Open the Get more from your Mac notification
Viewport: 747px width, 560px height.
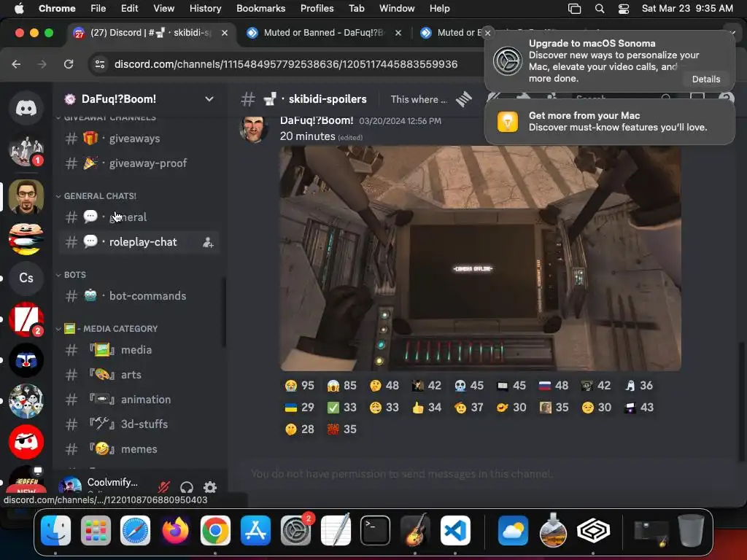609,122
